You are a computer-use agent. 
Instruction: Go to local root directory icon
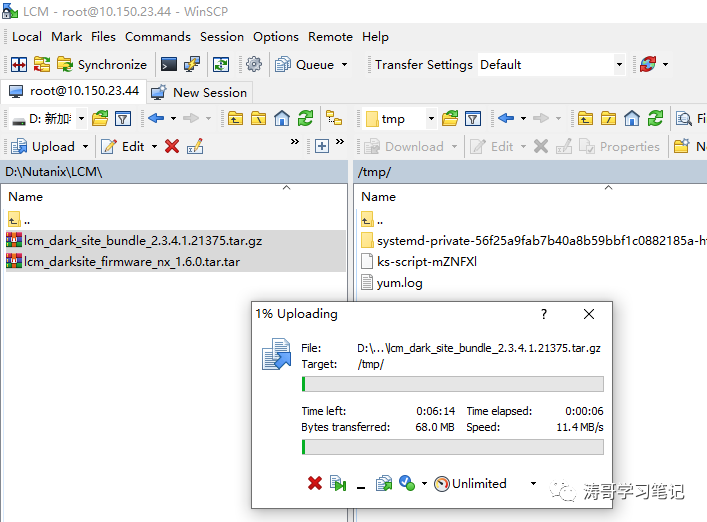[258, 119]
